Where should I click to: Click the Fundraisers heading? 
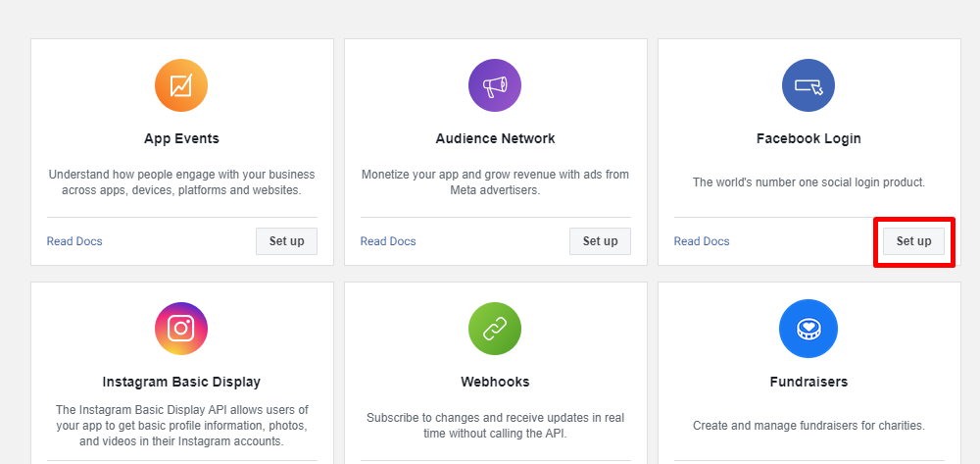pos(808,382)
